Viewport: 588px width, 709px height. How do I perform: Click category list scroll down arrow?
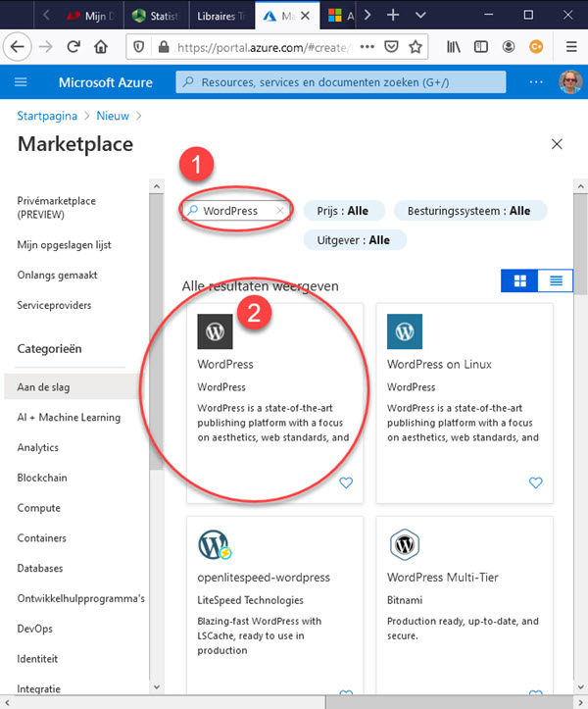[x=157, y=687]
